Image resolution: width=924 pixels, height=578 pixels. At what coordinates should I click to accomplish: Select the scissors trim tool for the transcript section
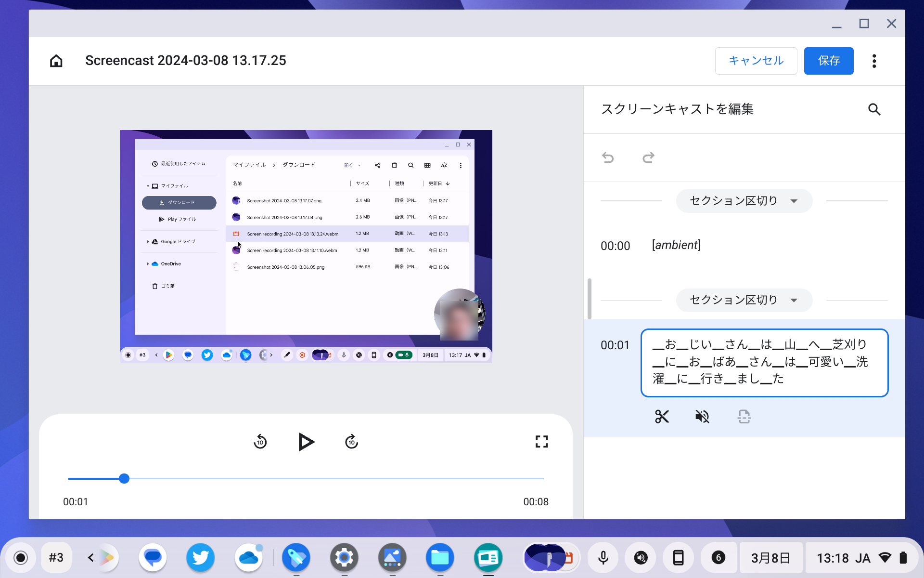click(x=662, y=417)
